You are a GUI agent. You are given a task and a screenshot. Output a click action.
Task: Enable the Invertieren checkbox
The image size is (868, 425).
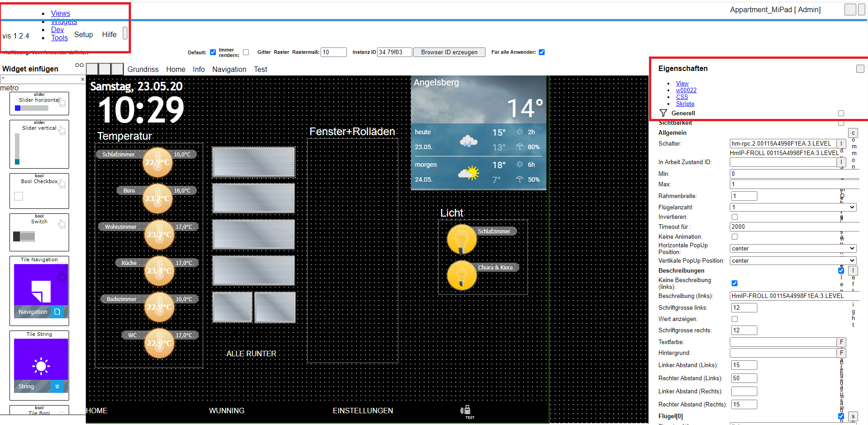[x=735, y=217]
